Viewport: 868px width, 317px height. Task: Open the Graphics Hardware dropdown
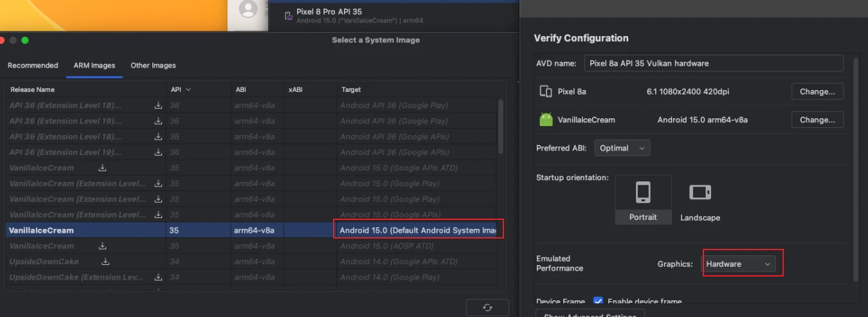pos(738,264)
